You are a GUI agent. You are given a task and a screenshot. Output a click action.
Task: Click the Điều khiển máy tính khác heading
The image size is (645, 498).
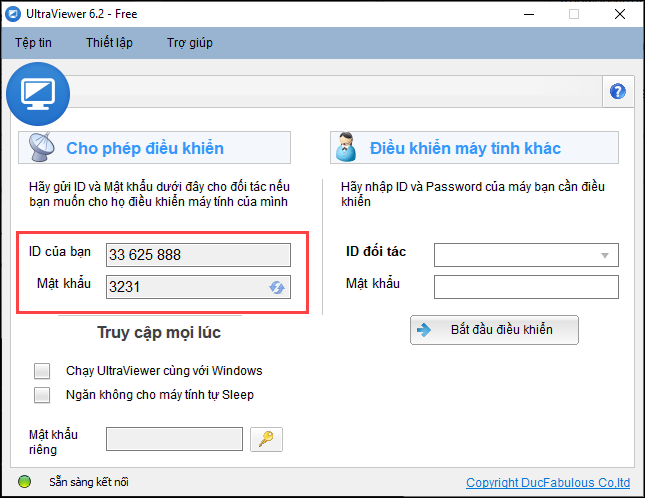coord(465,148)
